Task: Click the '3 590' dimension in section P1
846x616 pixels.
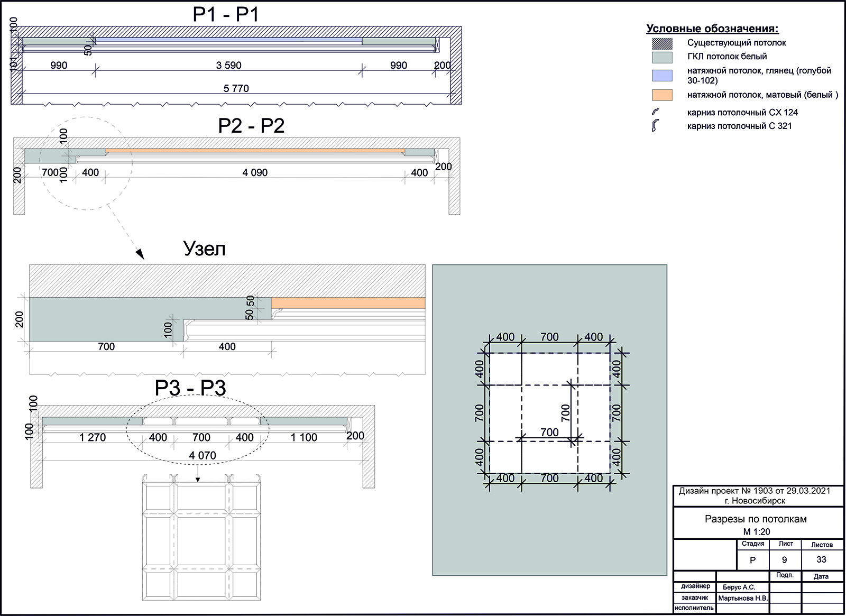Action: pos(229,66)
